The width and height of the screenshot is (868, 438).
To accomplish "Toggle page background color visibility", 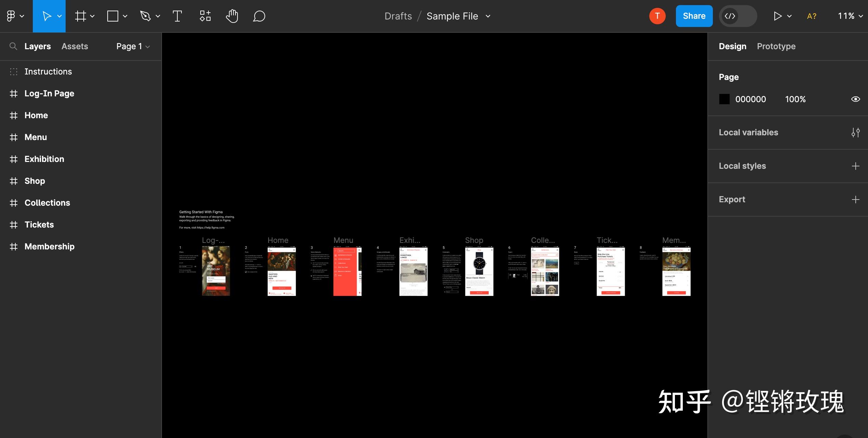I will tap(855, 99).
